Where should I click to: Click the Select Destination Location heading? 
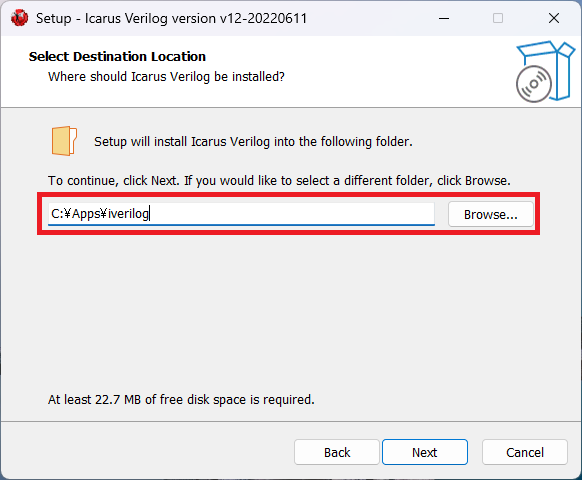117,56
